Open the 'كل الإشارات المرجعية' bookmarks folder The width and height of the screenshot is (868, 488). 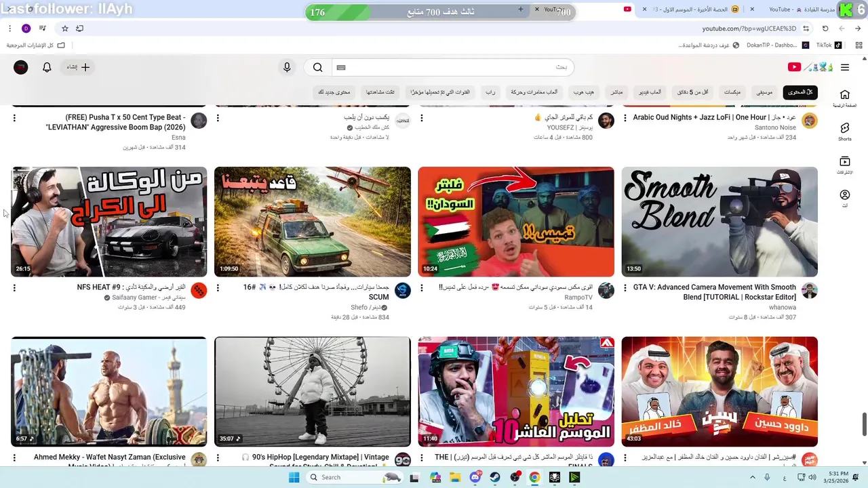click(x=36, y=45)
